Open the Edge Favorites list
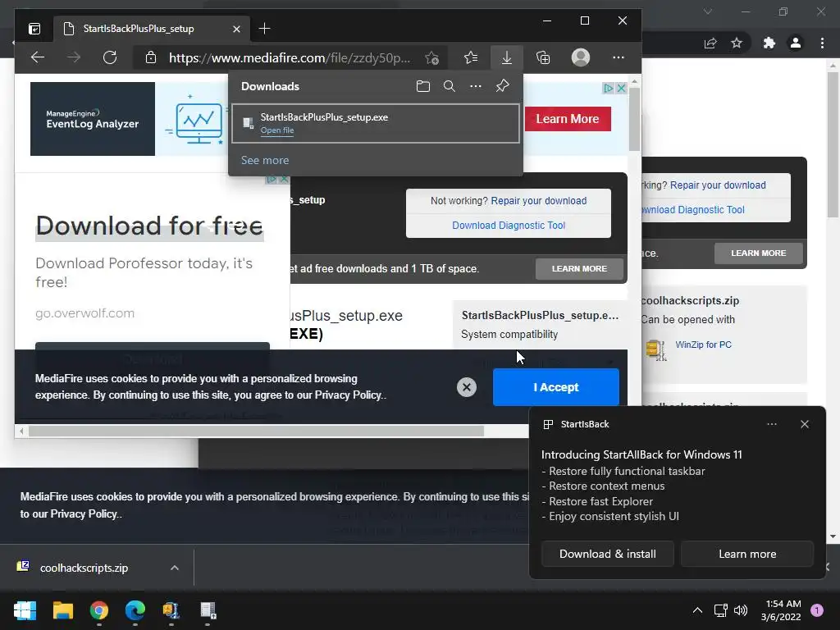The width and height of the screenshot is (840, 630). tap(471, 57)
